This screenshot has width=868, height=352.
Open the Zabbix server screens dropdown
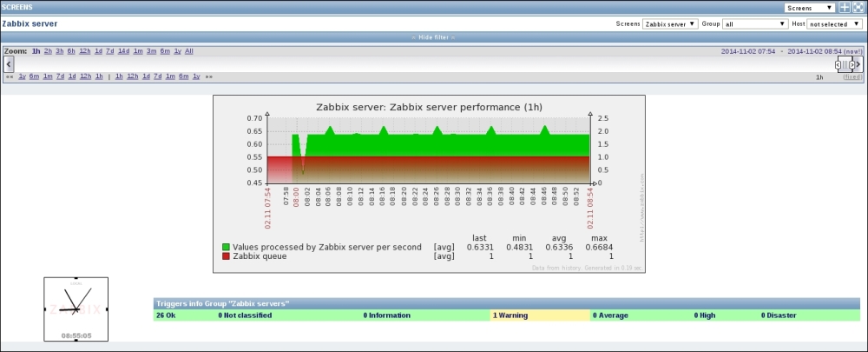(x=669, y=24)
